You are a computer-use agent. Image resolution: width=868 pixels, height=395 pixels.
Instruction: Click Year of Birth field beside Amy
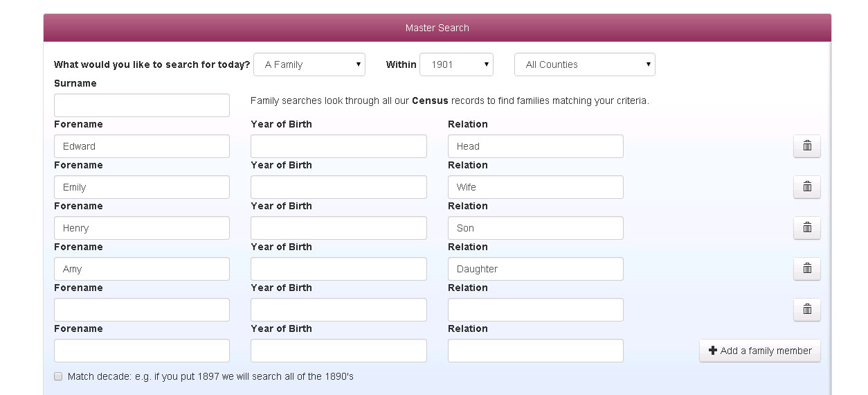pos(338,269)
